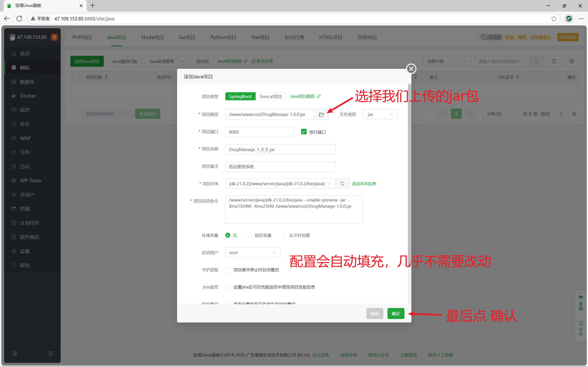Open the settings gear above the project list
Image resolution: width=588 pixels, height=367 pixels.
(571, 61)
